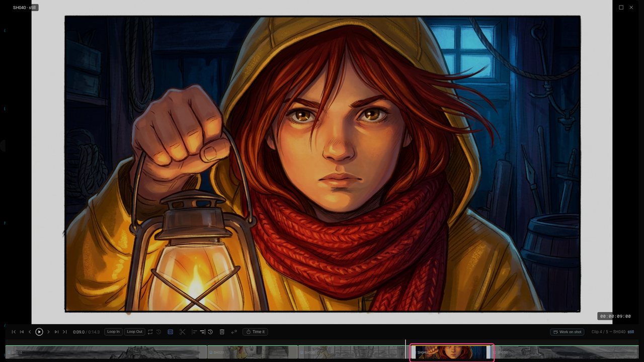Click the history clock icon
Screen dimensions: 644x362
click(x=210, y=332)
